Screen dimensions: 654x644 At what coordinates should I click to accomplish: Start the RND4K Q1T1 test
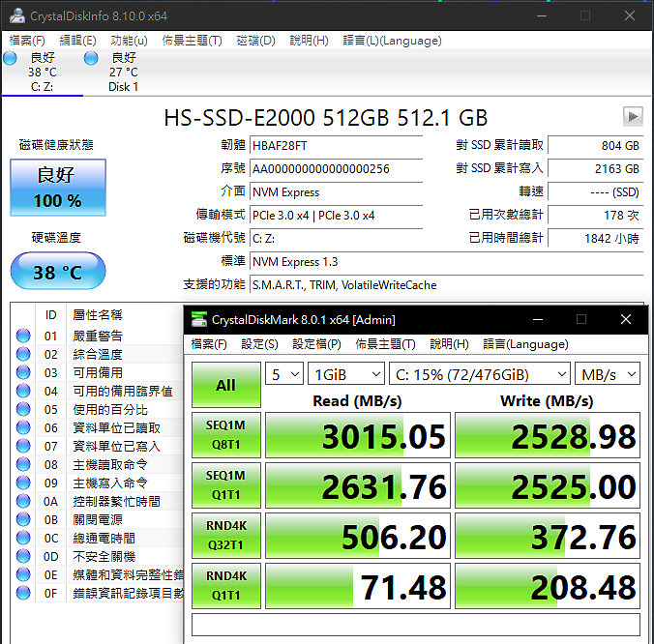click(x=226, y=586)
